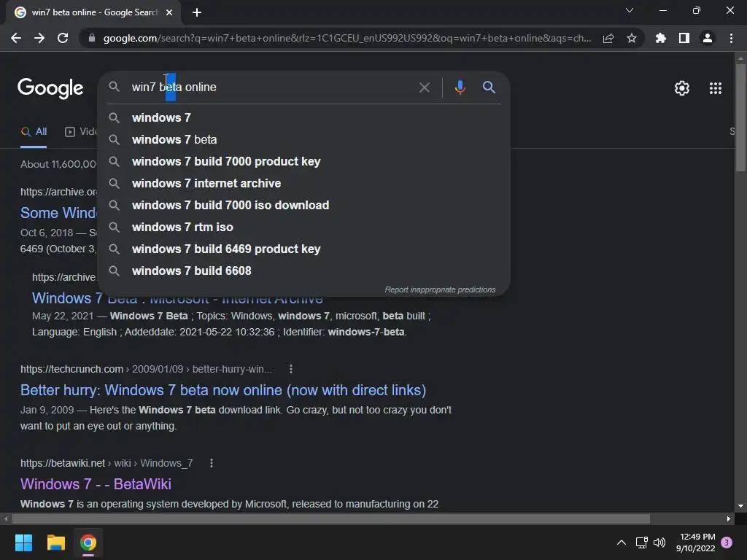Share this page from address bar
This screenshot has width=747, height=560.
pos(608,38)
